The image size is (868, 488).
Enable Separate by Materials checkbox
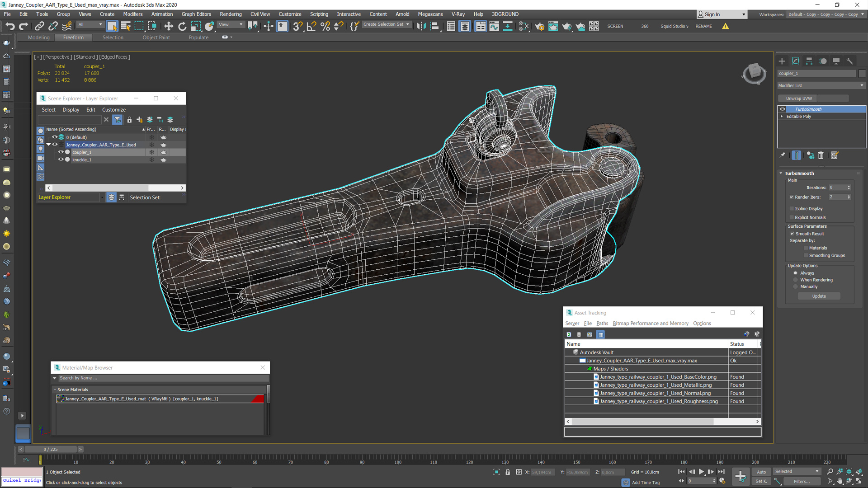pos(806,248)
